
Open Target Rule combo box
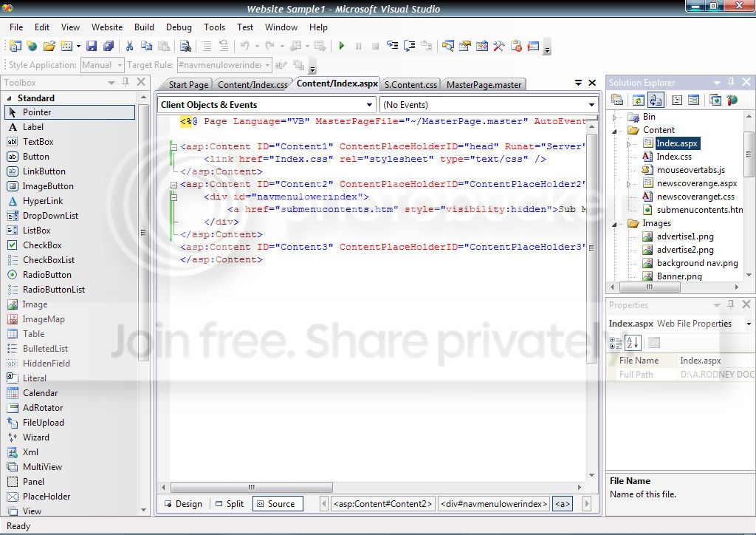click(x=224, y=64)
